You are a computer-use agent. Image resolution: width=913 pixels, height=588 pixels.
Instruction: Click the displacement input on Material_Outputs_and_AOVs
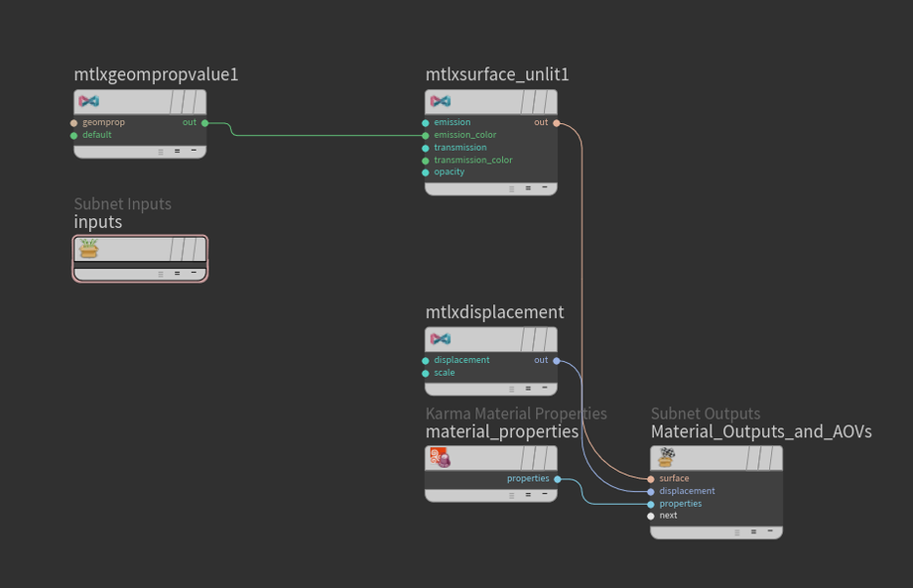click(x=651, y=491)
